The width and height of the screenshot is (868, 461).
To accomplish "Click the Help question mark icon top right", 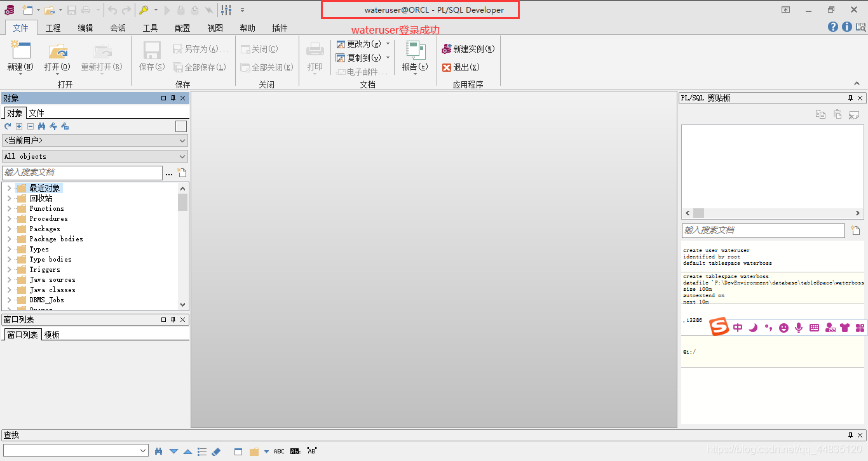I will (x=833, y=27).
